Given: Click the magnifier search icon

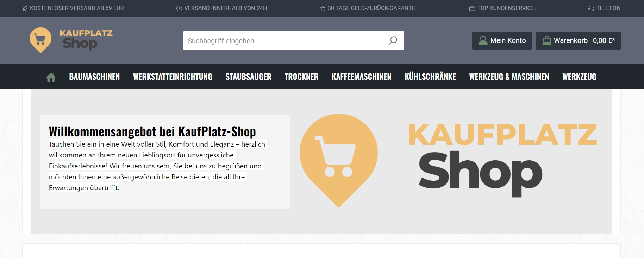Looking at the screenshot, I should pos(393,41).
